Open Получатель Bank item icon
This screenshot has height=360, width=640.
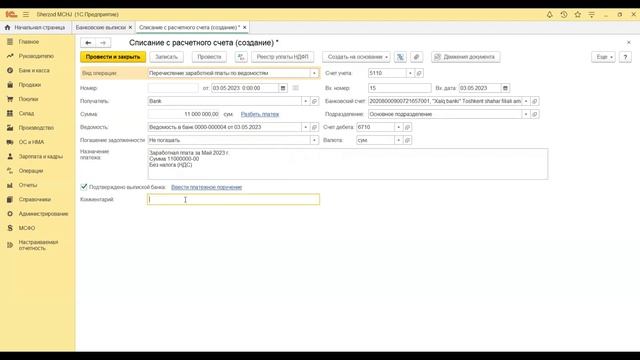(314, 101)
